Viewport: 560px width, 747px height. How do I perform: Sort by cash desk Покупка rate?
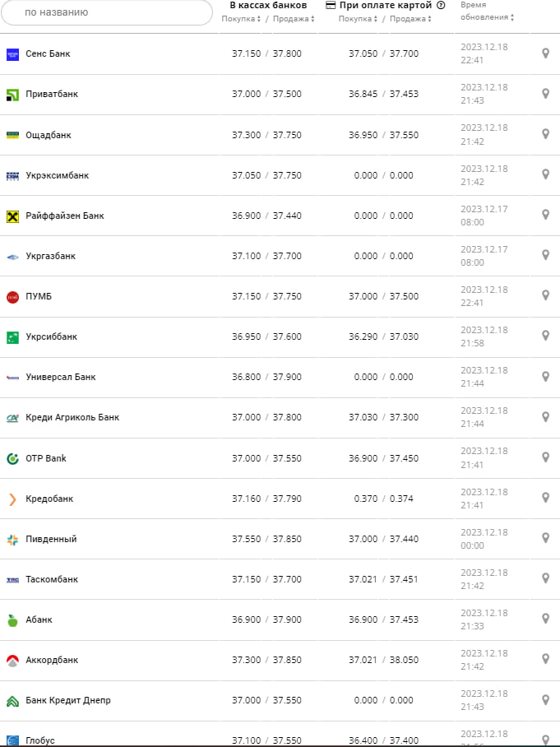tap(240, 19)
